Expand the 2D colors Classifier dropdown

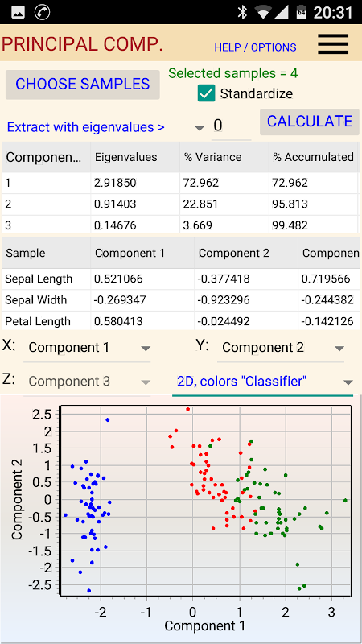pos(262,382)
